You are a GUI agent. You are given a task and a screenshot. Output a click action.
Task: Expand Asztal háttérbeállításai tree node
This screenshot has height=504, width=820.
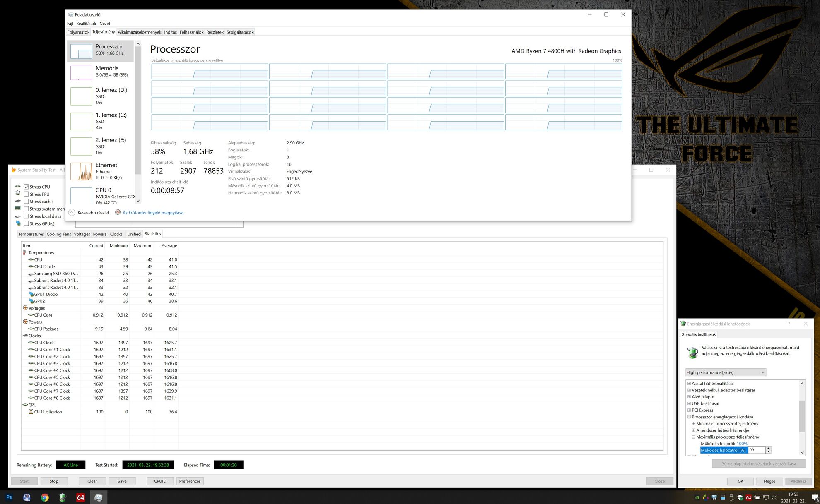(689, 384)
